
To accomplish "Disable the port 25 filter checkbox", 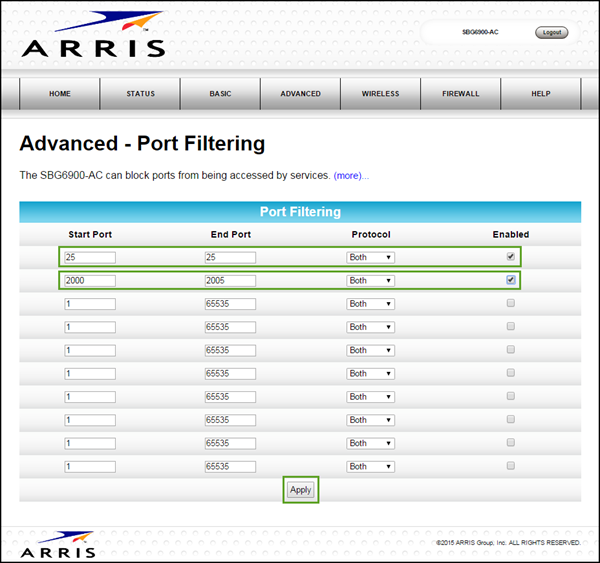I will 511,256.
